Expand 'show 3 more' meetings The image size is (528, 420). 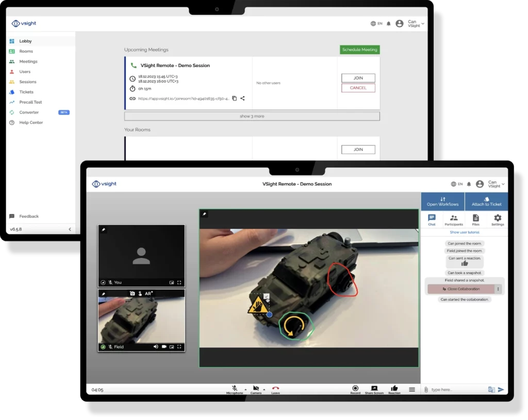pyautogui.click(x=252, y=116)
